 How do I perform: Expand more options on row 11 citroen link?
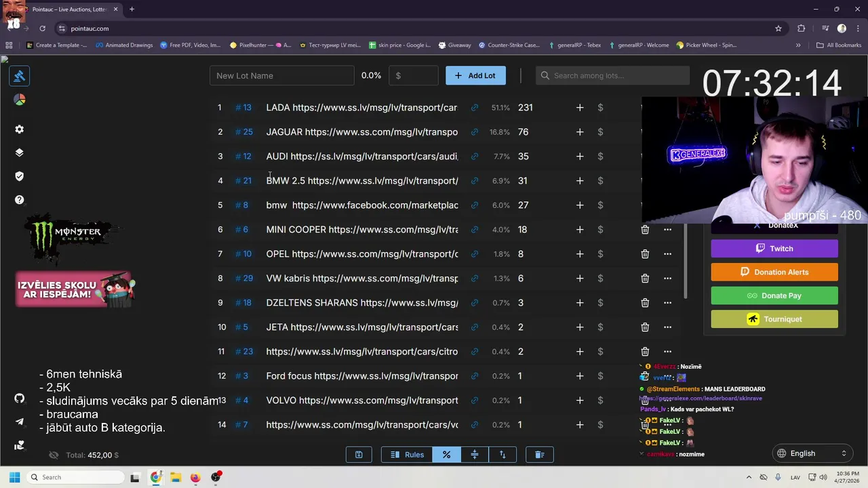coord(667,352)
